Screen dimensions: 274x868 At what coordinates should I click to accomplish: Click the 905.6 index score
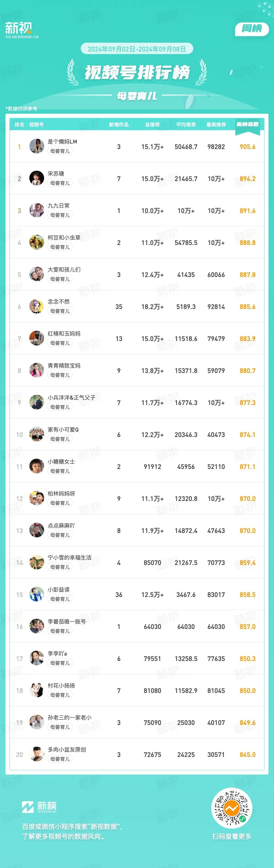pyautogui.click(x=247, y=147)
